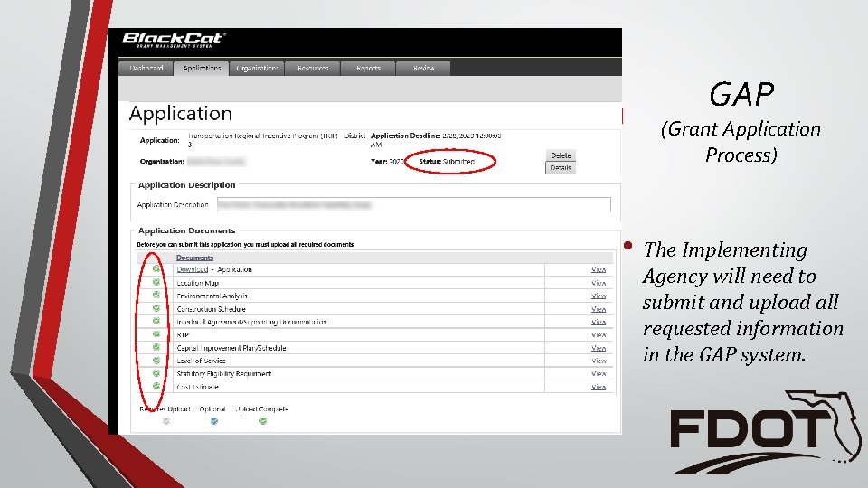Click the 'Year: 2020' text
Screen dimensions: 868x488
coord(387,162)
